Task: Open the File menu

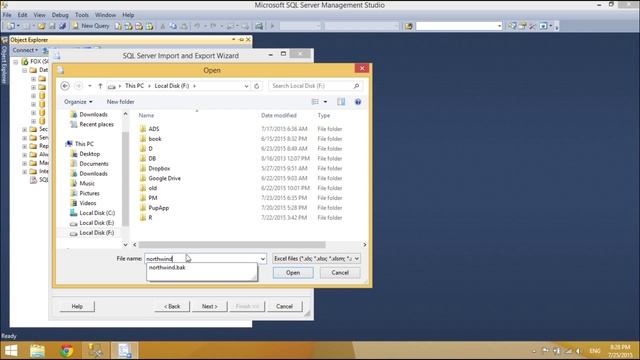Action: point(7,15)
